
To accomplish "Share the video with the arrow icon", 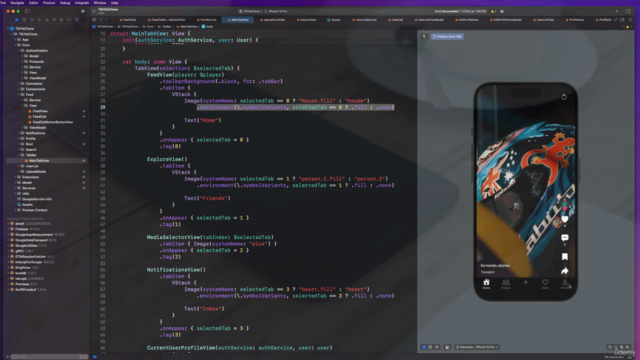I will [x=564, y=271].
